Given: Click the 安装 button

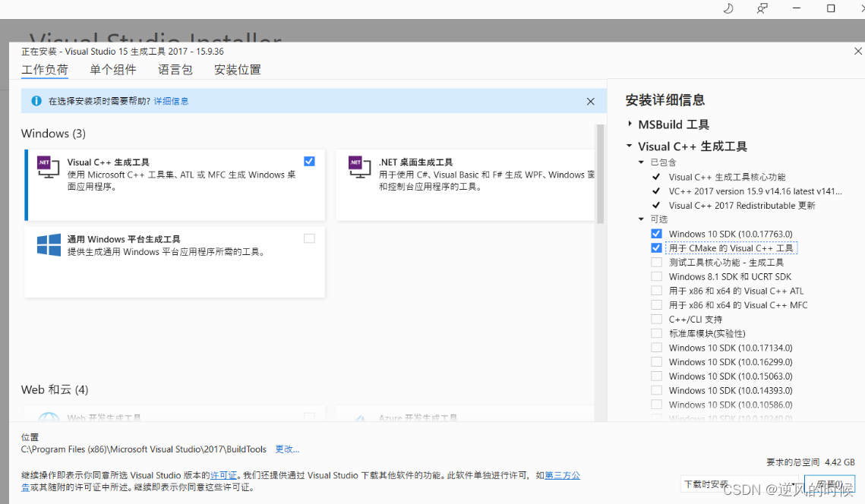Looking at the screenshot, I should (x=830, y=484).
